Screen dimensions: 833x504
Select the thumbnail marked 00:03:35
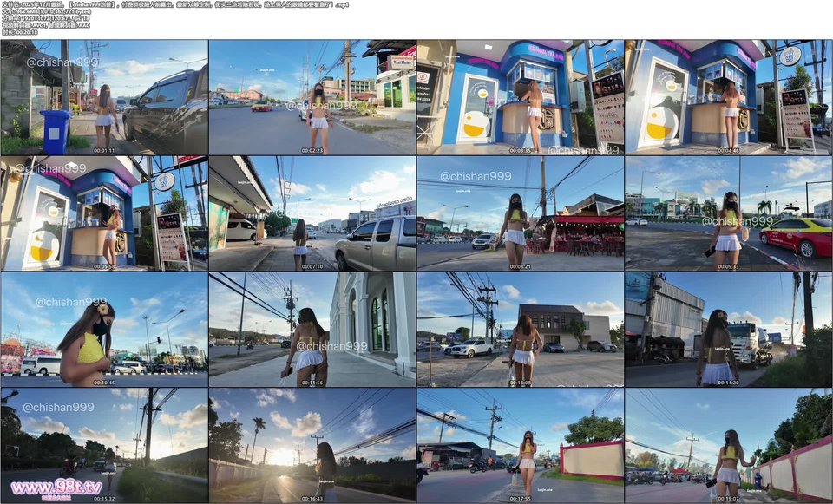pos(520,97)
